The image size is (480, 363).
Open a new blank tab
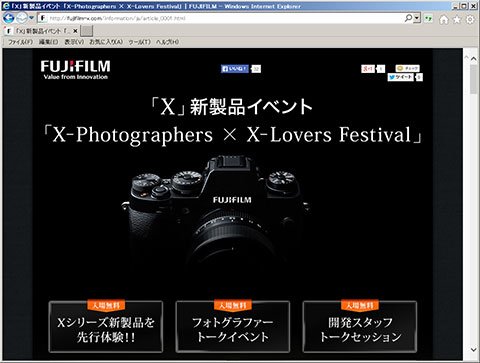click(x=87, y=31)
